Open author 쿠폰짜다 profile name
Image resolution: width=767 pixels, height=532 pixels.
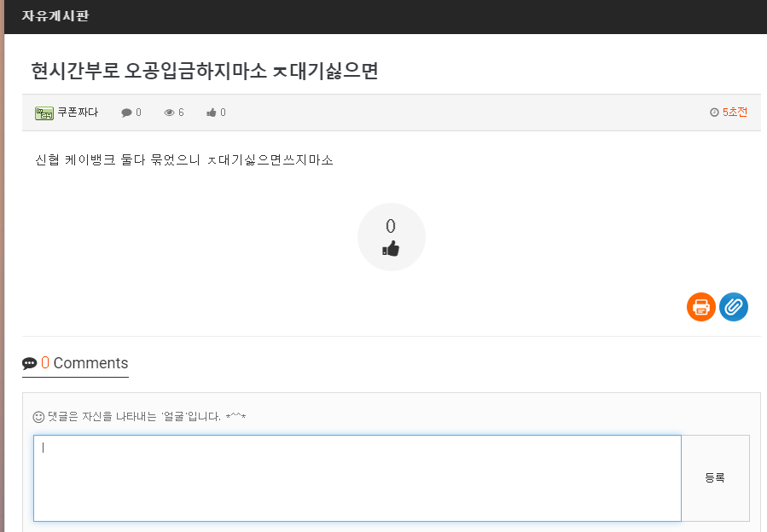(78, 113)
